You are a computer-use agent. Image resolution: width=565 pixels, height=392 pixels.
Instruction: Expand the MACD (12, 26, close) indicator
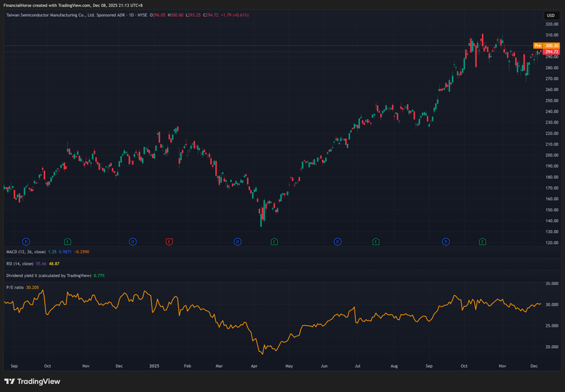click(x=26, y=253)
